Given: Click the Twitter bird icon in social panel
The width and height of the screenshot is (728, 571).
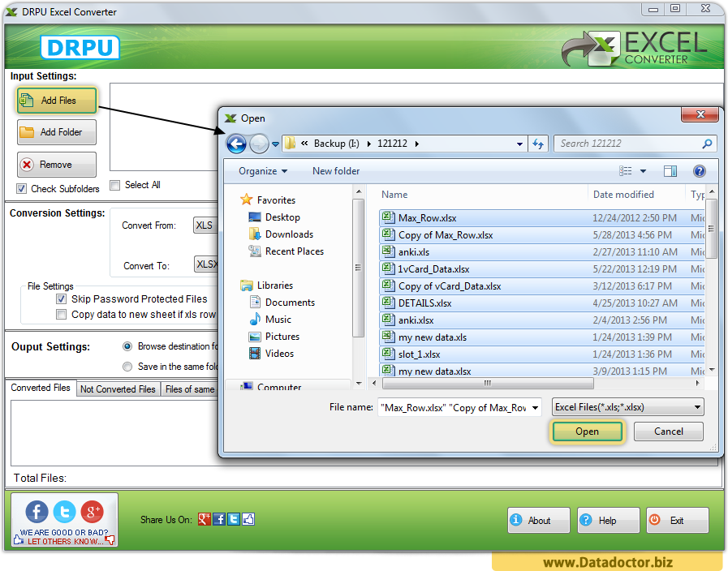Looking at the screenshot, I should (64, 512).
